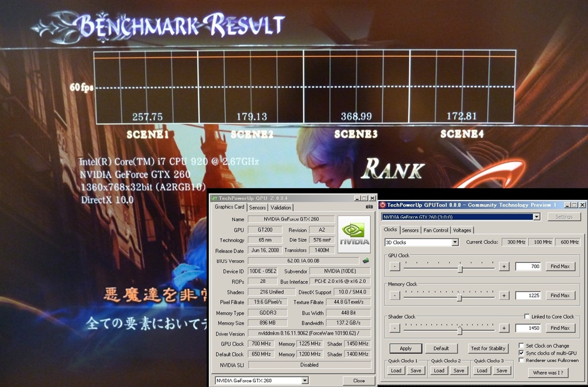Image resolution: width=588 pixels, height=387 pixels.
Task: Click the GPU-Z camera screenshot icon
Action: pos(369,207)
